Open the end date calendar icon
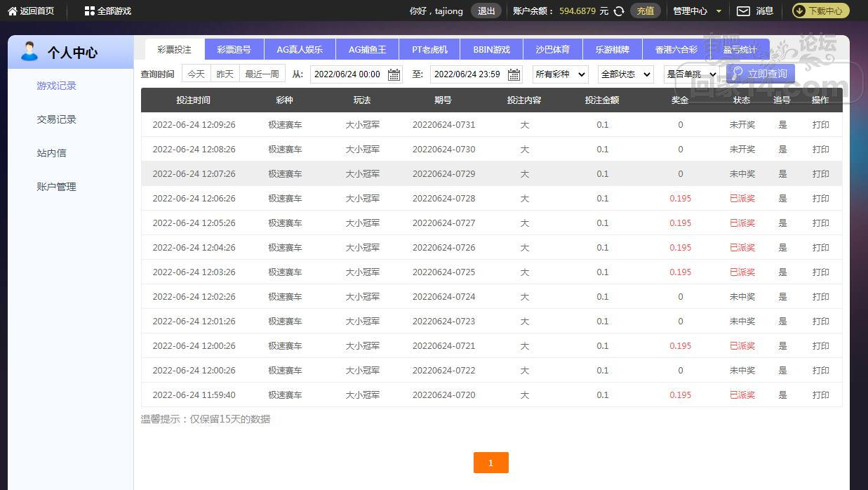Image resolution: width=868 pixels, height=490 pixels. click(514, 74)
